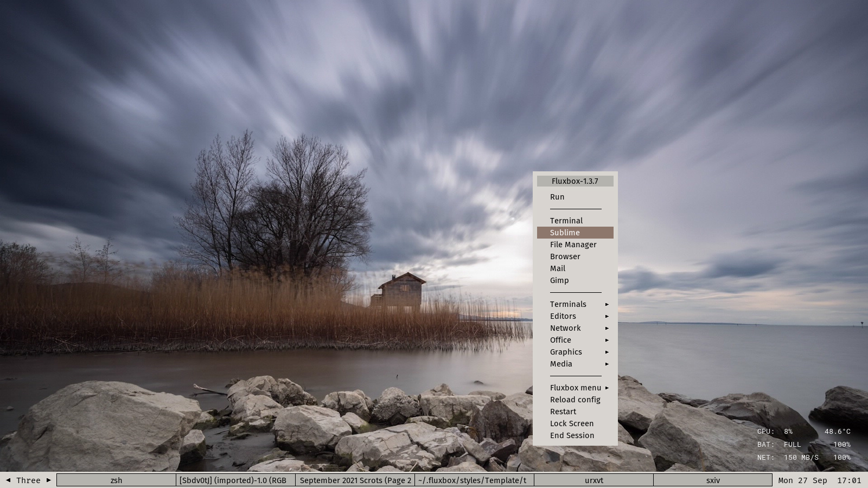Switch to previous workspace using left arrow
Image resolution: width=868 pixels, height=488 pixels.
8,480
